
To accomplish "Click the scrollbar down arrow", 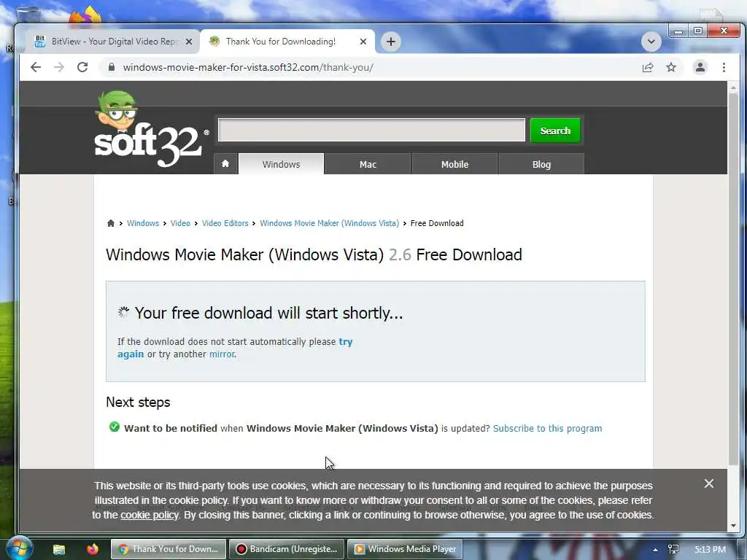I will pos(733,526).
